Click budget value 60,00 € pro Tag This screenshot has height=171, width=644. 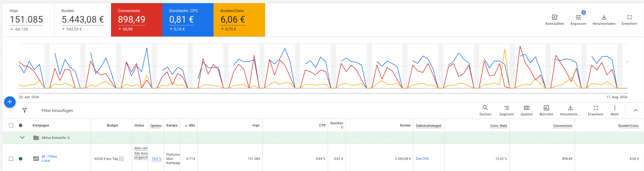(x=106, y=159)
